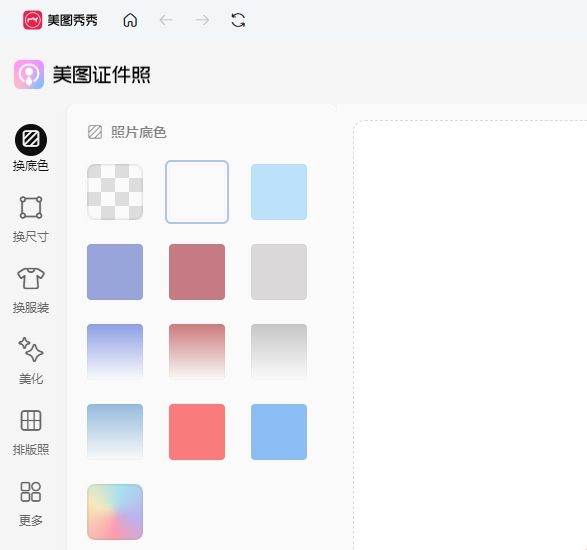This screenshot has height=550, width=587.
Task: Open the 换底色 background tool
Action: (x=31, y=148)
